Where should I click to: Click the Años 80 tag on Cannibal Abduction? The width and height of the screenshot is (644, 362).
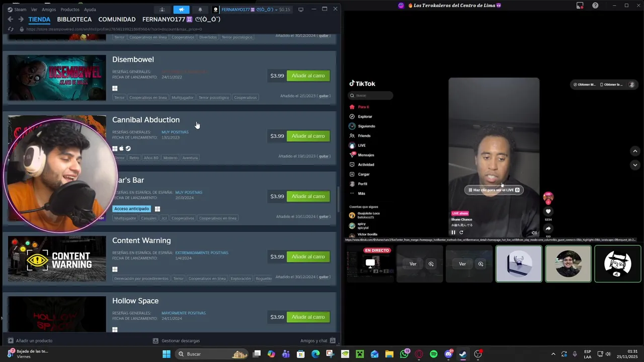151,158
